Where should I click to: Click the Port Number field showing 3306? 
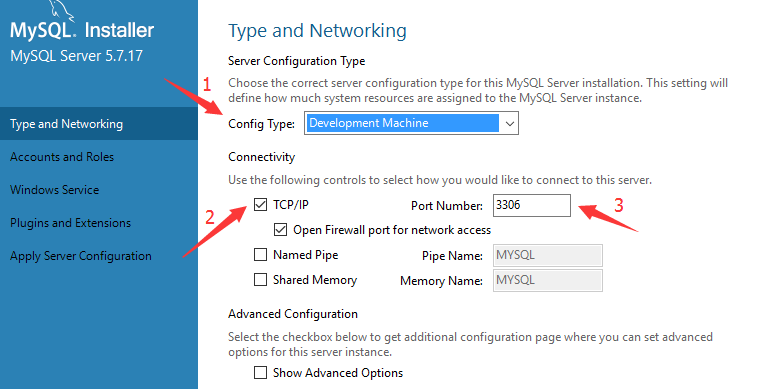coord(532,205)
